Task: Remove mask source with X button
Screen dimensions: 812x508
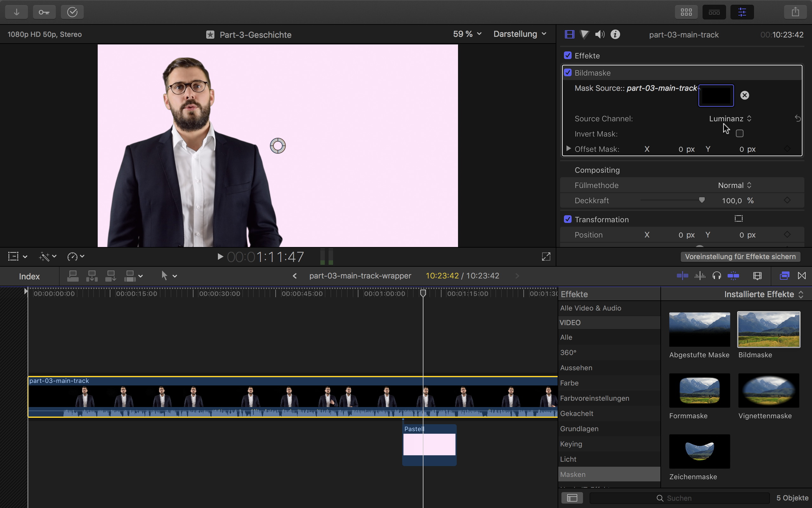Action: (744, 96)
